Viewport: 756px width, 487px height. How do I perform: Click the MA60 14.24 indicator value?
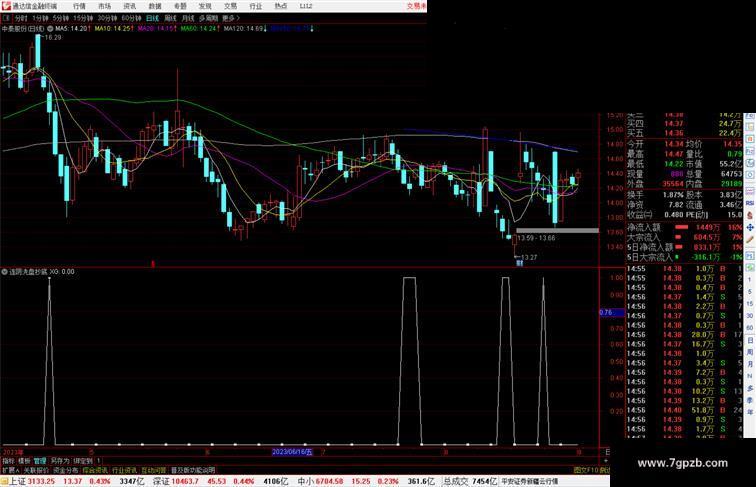(x=200, y=29)
